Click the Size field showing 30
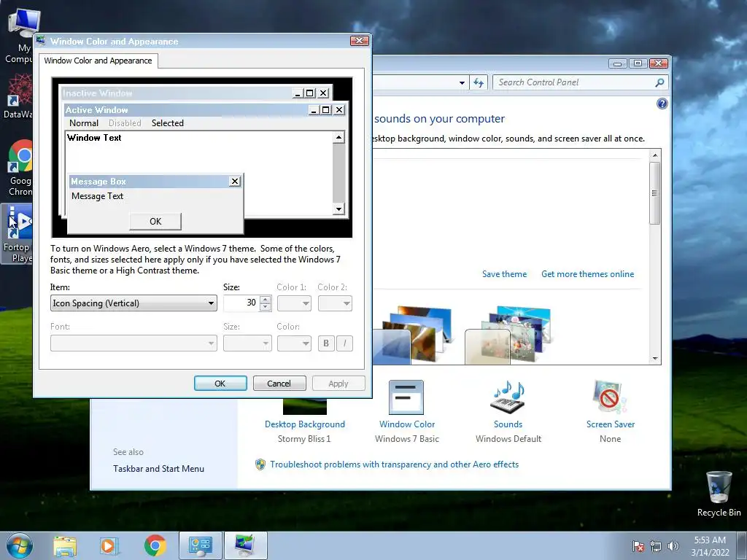 (241, 303)
